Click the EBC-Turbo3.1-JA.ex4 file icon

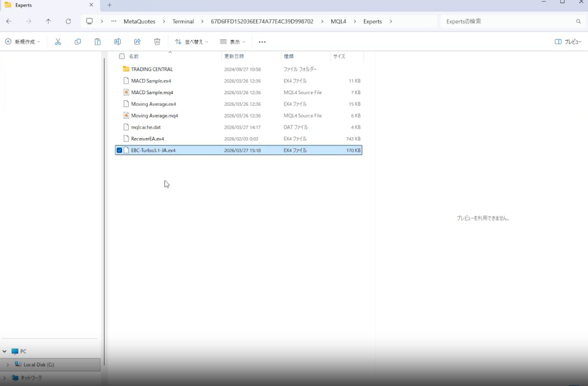tap(126, 150)
